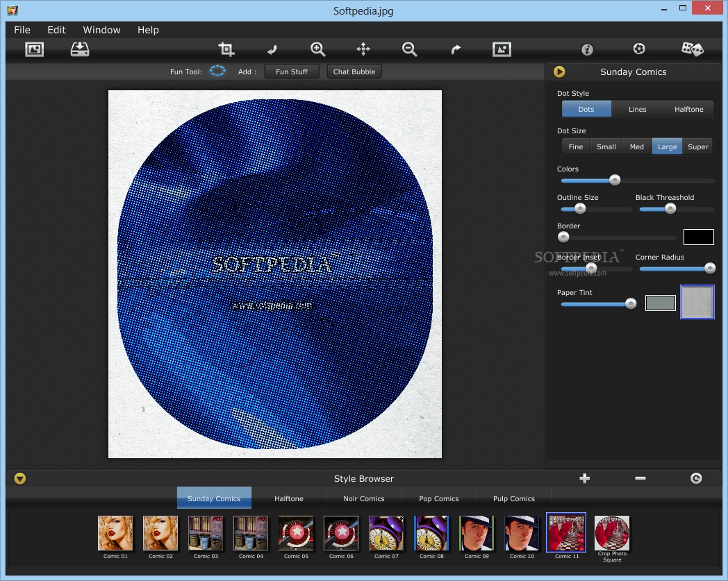Select the crop tool icon
Viewport: 728px width, 581px height.
226,49
